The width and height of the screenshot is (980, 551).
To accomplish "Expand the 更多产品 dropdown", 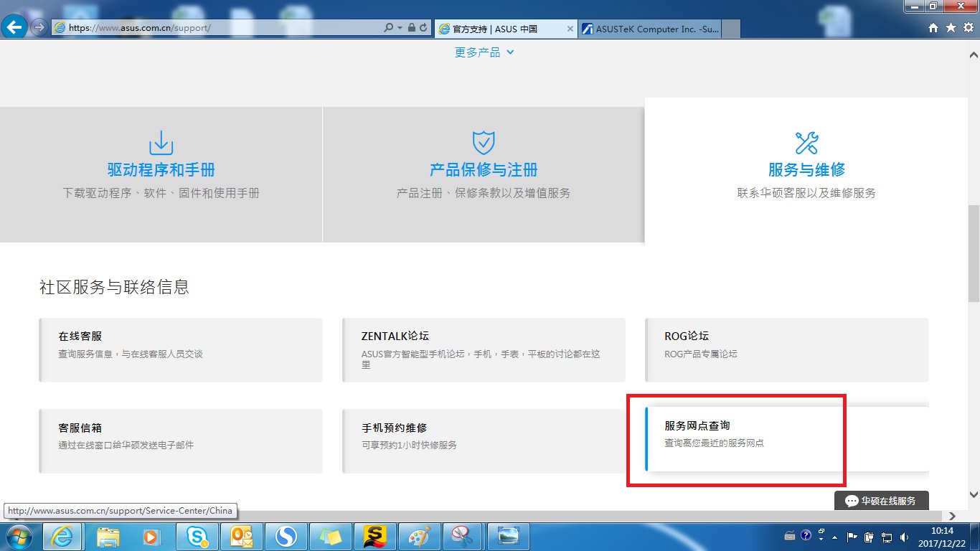I will point(484,51).
